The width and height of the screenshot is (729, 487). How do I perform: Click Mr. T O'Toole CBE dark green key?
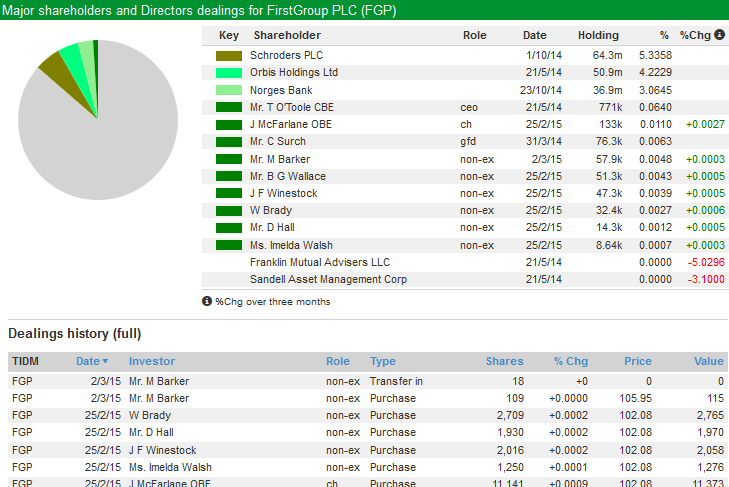coord(229,107)
